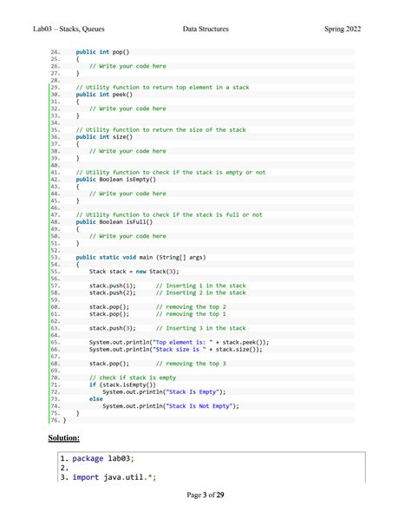The width and height of the screenshot is (411, 532).
Task: Click the 'public static void main (String[] args)' line
Action: click(140, 257)
